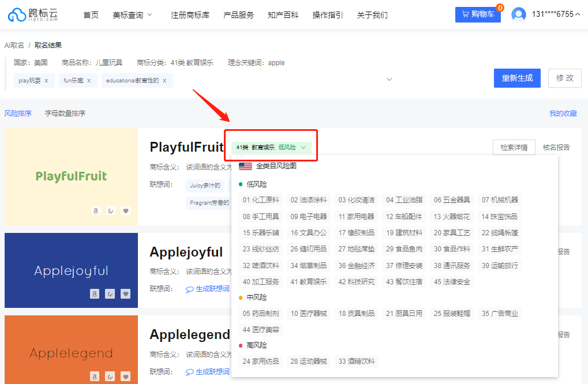The width and height of the screenshot is (588, 384).
Task: Switch to 字母数量排序 sorting tab
Action: [x=66, y=113]
